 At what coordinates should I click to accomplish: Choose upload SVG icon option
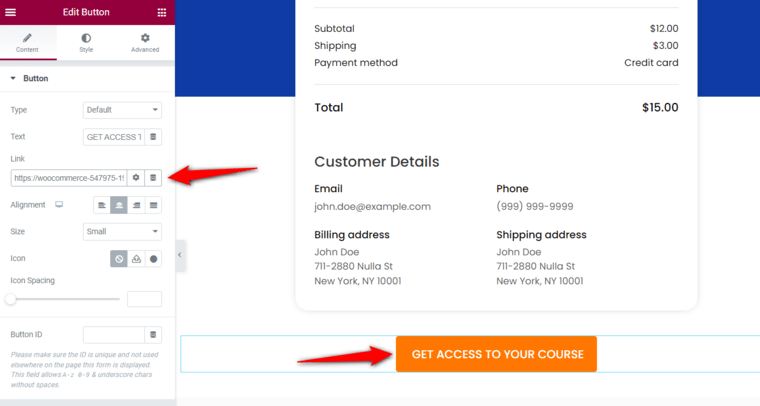pos(136,259)
